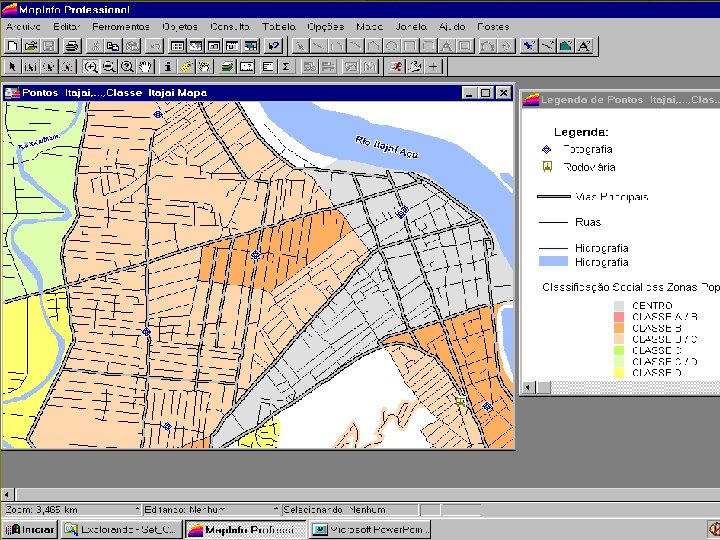The width and height of the screenshot is (720, 540).
Task: Select the arrow Select tool
Action: coord(12,67)
